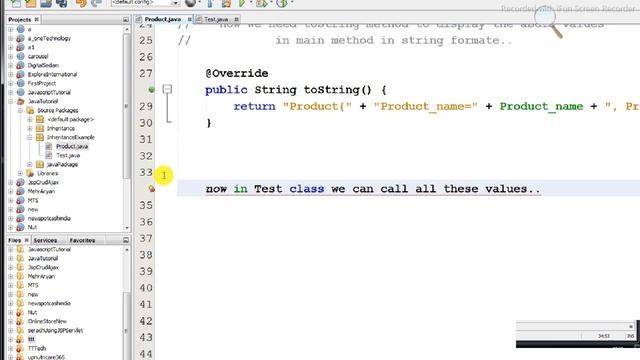This screenshot has width=640, height=360.
Task: Open the Debug Project dropdown arrow
Action: point(271,2)
